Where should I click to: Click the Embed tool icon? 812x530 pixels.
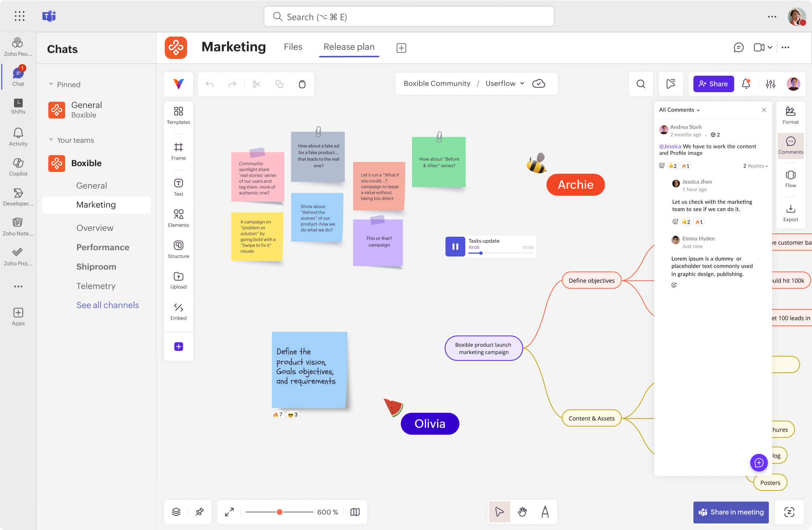click(178, 308)
